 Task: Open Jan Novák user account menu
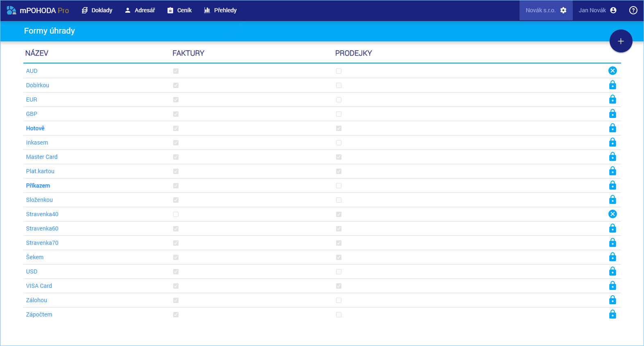(597, 10)
